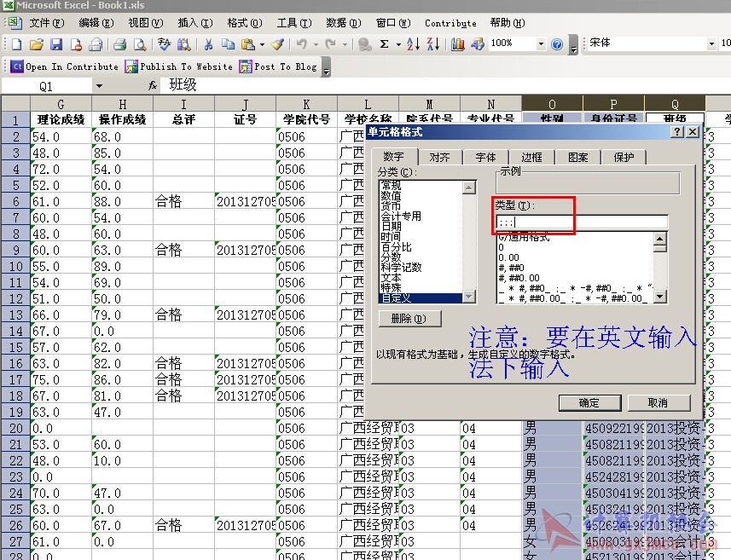Open the 编辑(E) menu
Viewport: 731px width, 560px height.
click(96, 23)
